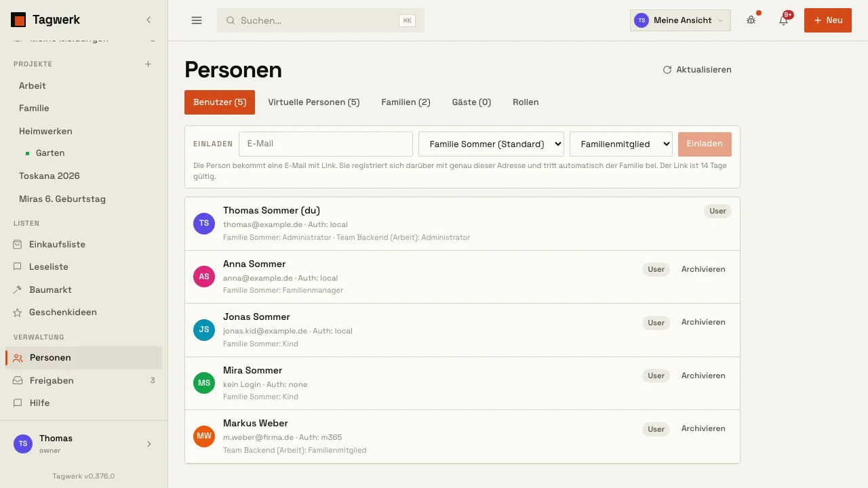Click the JS avatar for Jonas Sommer
868x488 pixels.
click(x=204, y=329)
